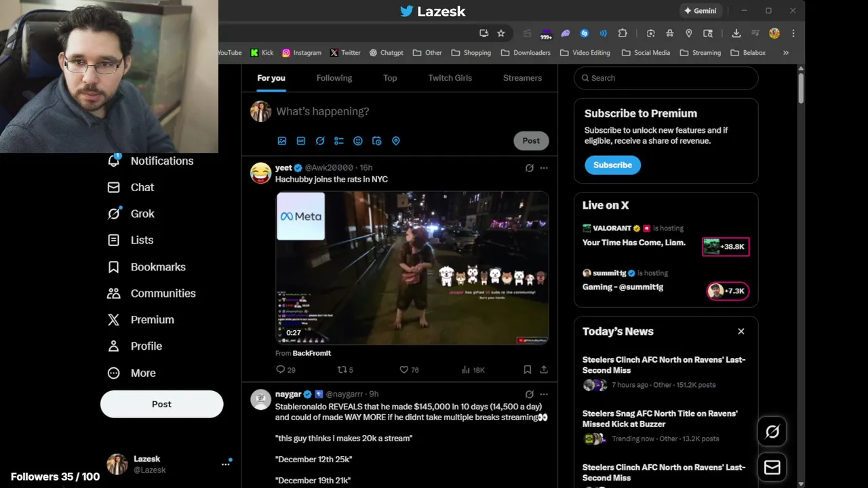Enhance post with Grok icon in composer
Screen dimensions: 868x488
tap(320, 141)
